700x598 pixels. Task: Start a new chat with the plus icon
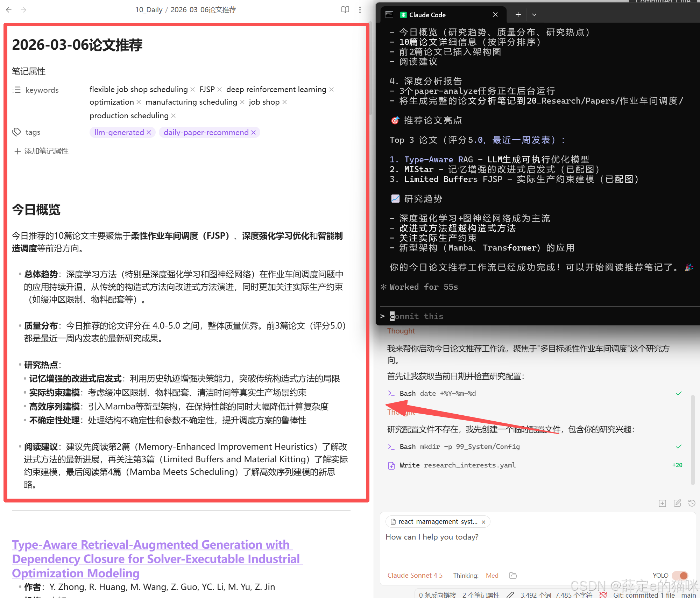click(x=518, y=14)
